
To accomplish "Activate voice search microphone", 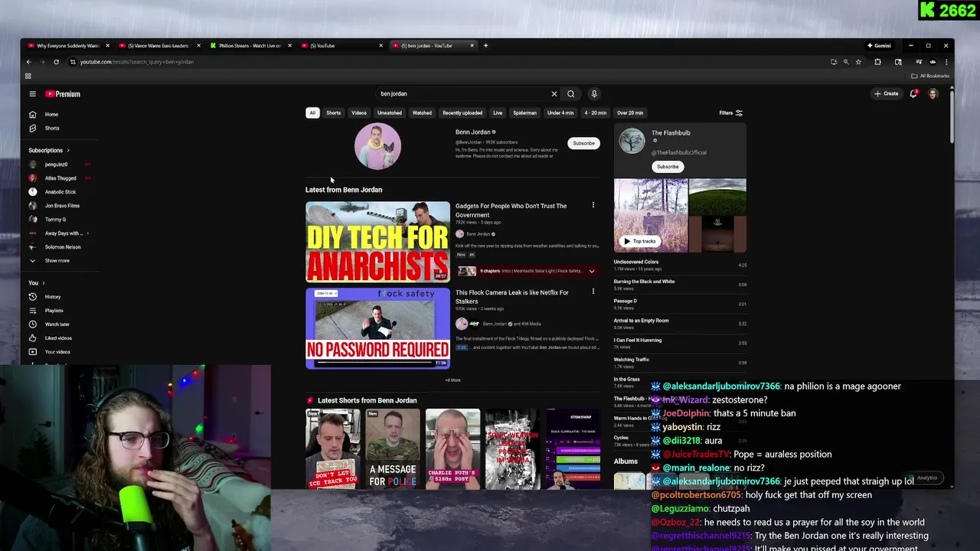I will [x=594, y=94].
